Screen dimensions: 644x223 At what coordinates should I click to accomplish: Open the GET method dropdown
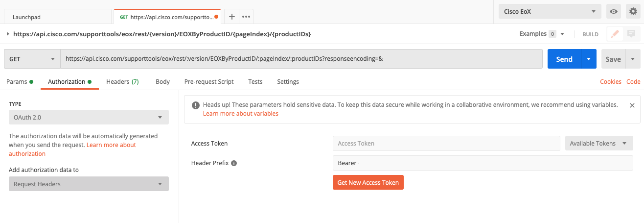32,59
